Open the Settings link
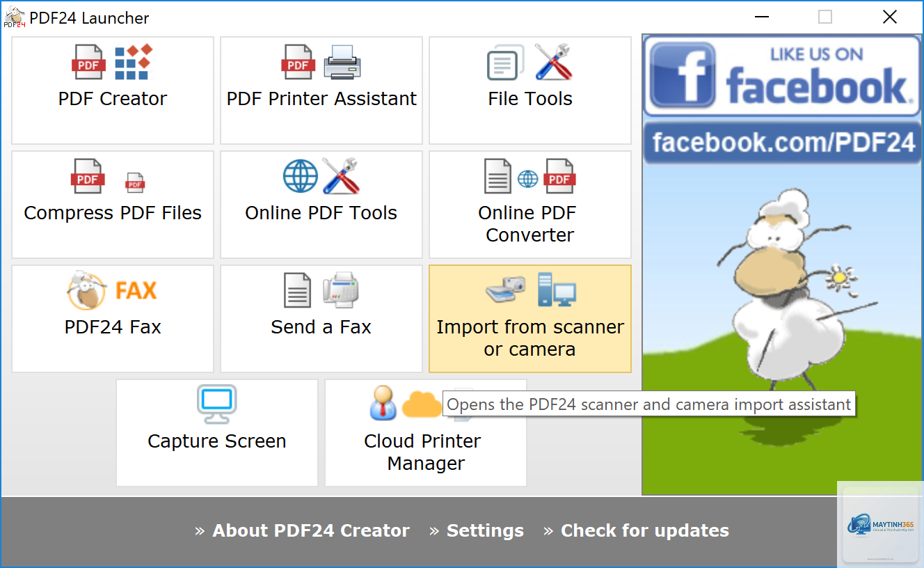Viewport: 924px width, 568px height. [485, 530]
